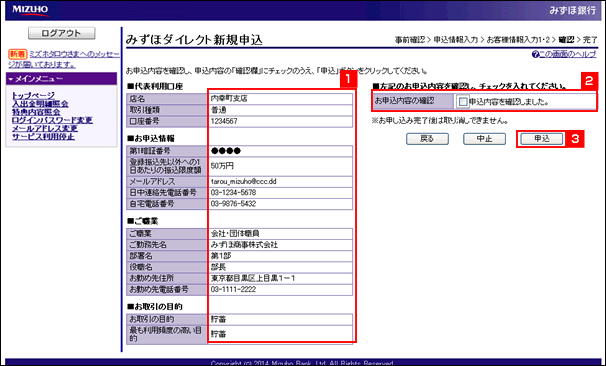
Task: Click the 新着 new message badge
Action: [x=18, y=54]
